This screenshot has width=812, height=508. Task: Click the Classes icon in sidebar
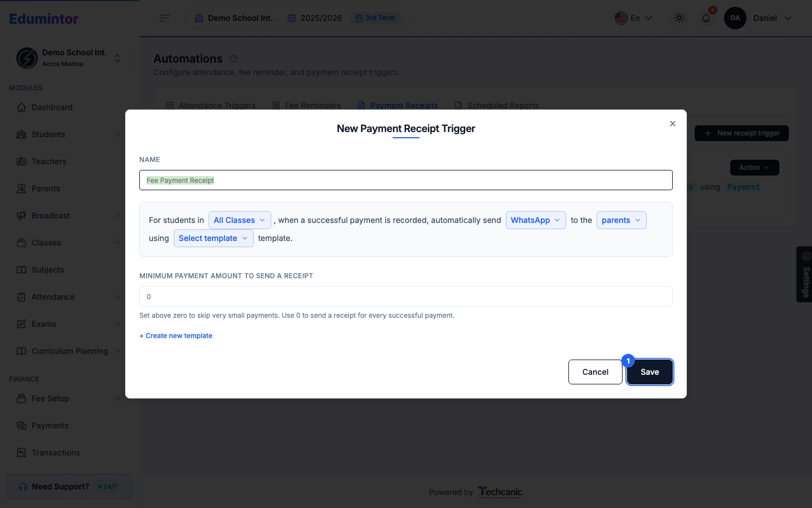coord(21,243)
